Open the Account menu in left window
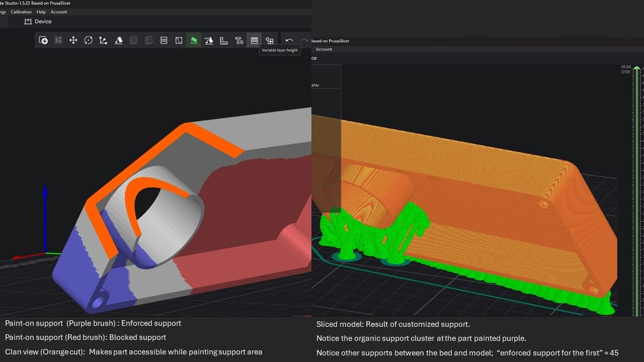 [59, 12]
